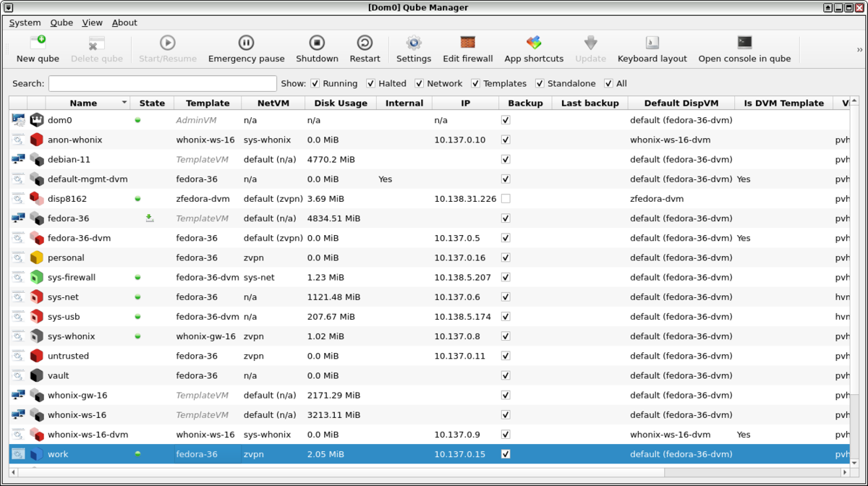Focus the Search input field
This screenshot has width=868, height=486.
pyautogui.click(x=163, y=83)
